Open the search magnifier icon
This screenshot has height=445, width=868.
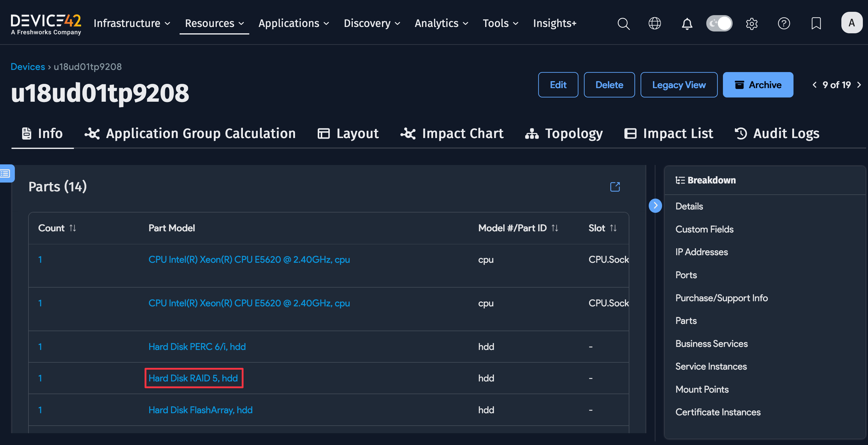tap(623, 23)
